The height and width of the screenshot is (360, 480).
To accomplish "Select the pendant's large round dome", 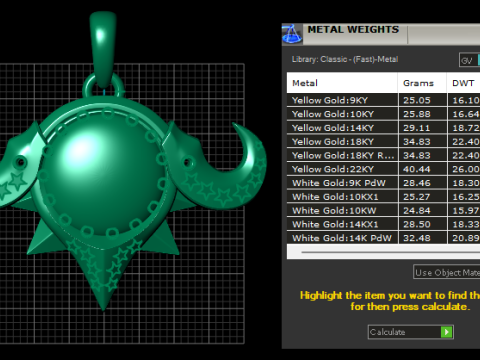I will coord(104,172).
